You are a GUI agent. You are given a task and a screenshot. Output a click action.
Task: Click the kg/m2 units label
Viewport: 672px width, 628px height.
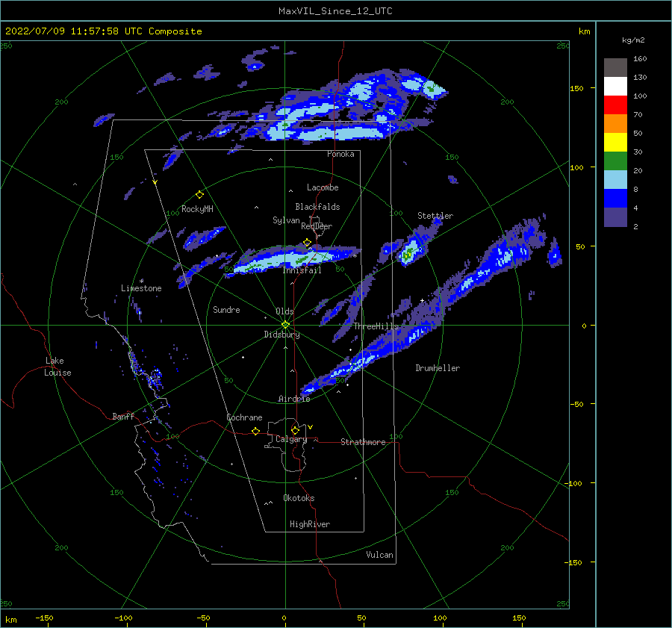point(633,40)
